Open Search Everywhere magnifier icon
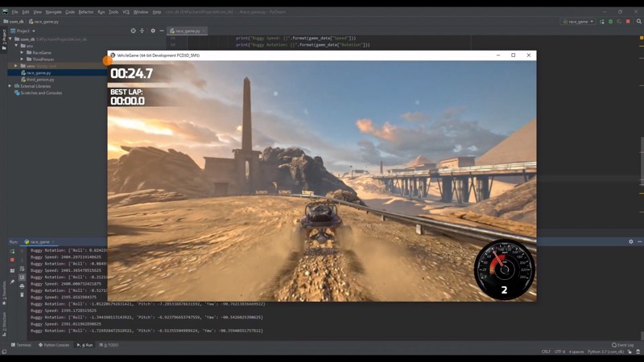Screen dimensions: 644x362 point(639,22)
